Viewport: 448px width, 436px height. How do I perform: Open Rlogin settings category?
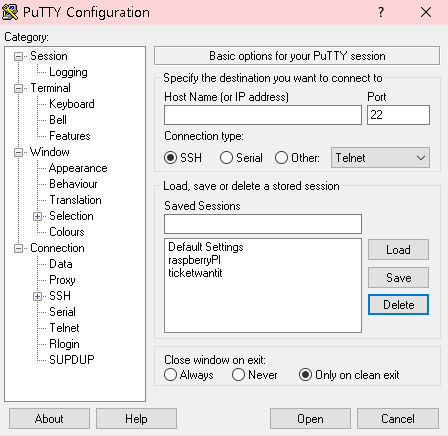64,344
